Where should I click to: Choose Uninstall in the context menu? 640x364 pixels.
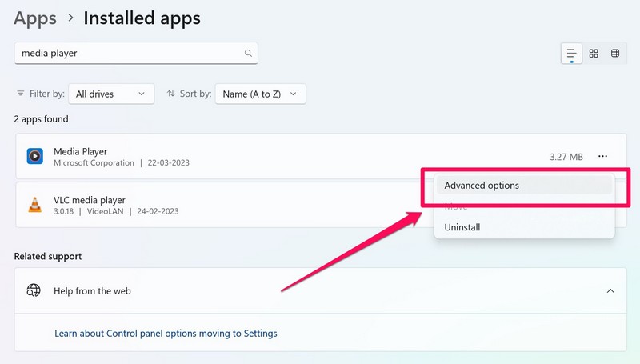524,227
